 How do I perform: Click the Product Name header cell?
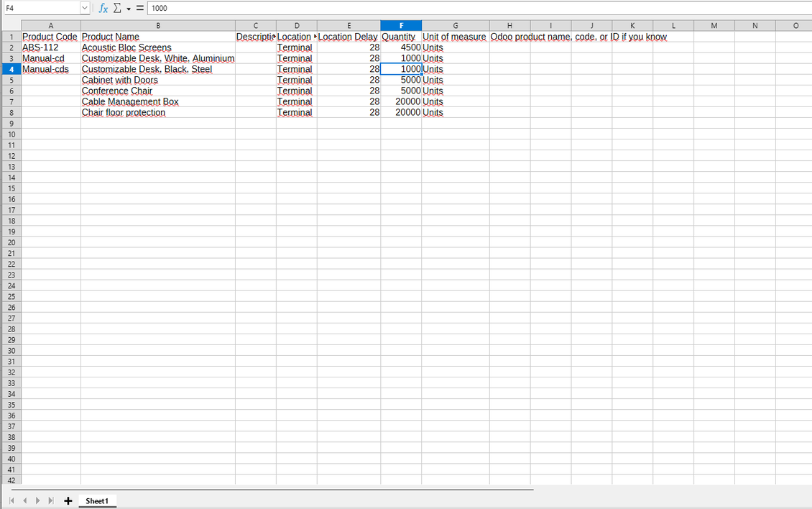coord(158,37)
